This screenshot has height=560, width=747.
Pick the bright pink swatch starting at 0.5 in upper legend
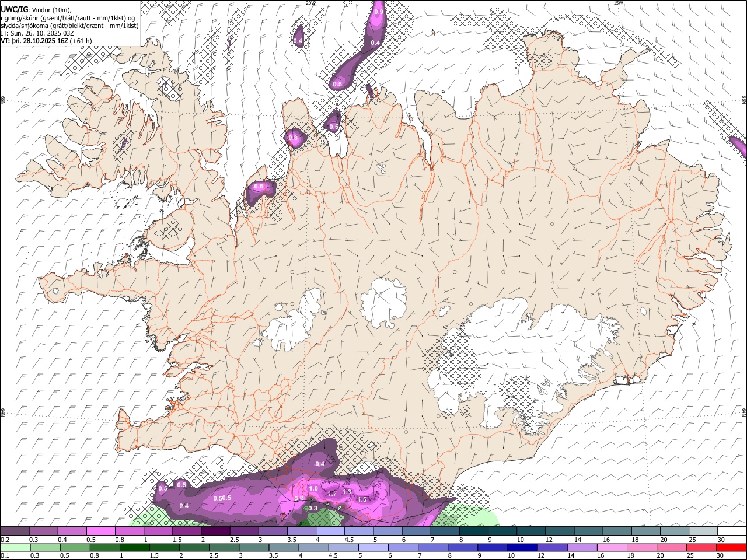[x=100, y=531]
